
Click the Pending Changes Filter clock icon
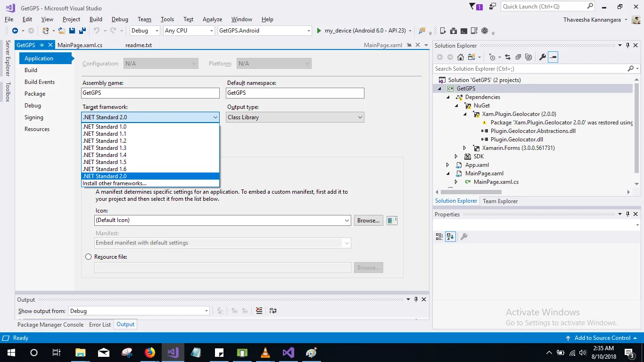493,57
